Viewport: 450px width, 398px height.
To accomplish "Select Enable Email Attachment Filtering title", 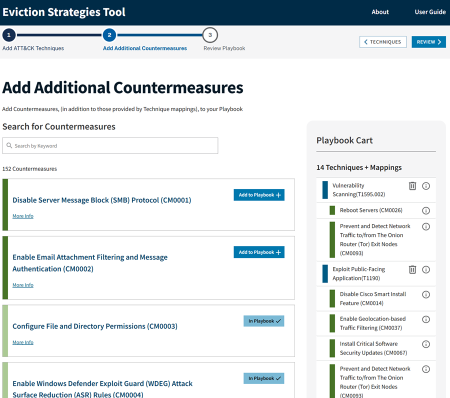I will 90,263.
